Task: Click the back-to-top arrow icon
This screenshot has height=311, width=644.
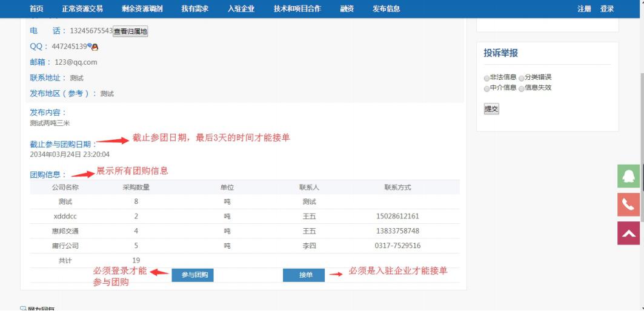Action: [x=629, y=234]
